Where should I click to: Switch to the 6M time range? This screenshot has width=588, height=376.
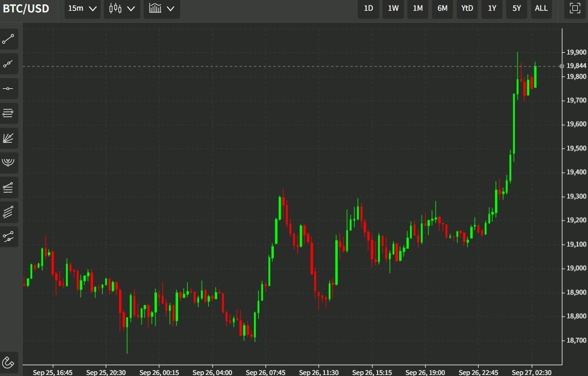[443, 8]
